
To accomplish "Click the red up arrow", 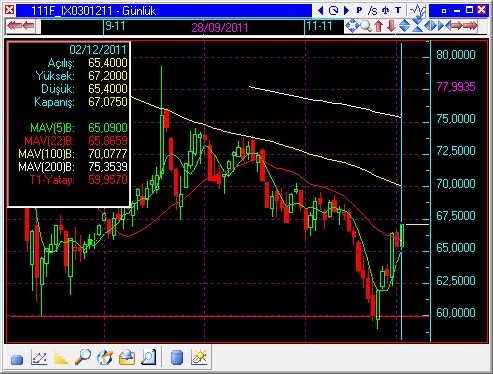I will [378, 26].
